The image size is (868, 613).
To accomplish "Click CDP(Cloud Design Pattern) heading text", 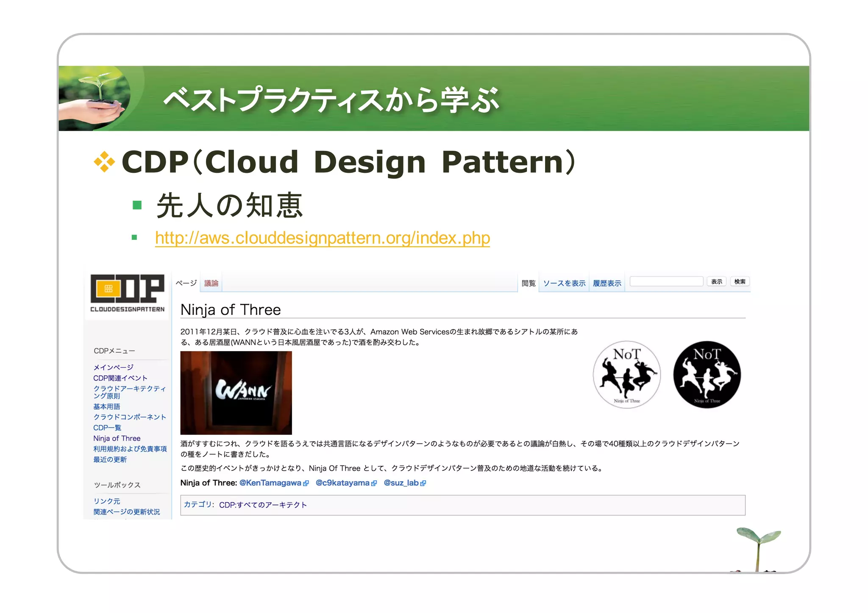I will (348, 162).
